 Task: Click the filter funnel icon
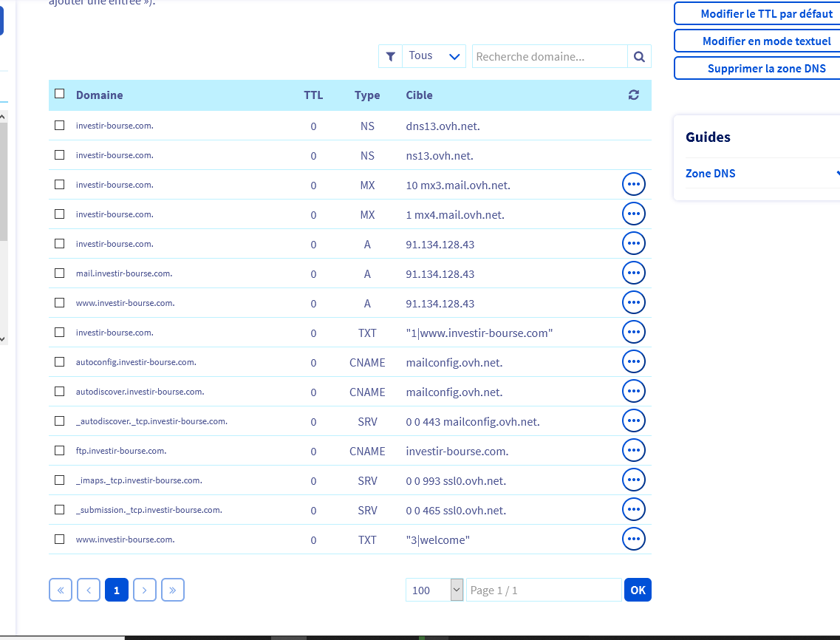[391, 56]
